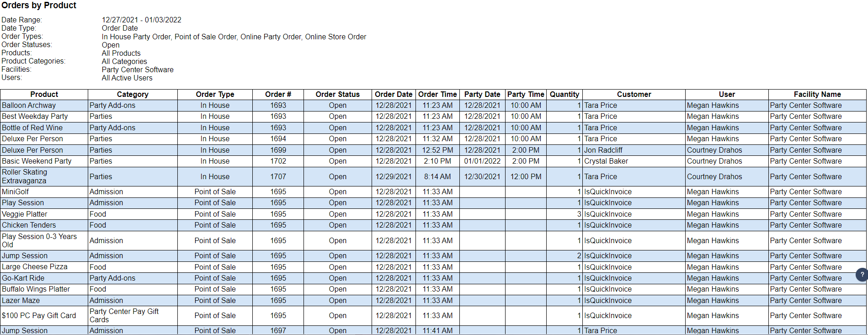This screenshot has height=335, width=868.
Task: Click the Order Time column header
Action: point(437,94)
